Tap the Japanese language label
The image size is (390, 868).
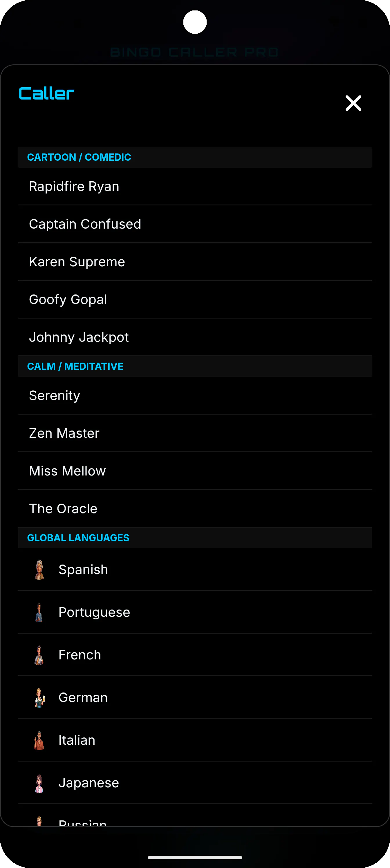click(x=89, y=783)
